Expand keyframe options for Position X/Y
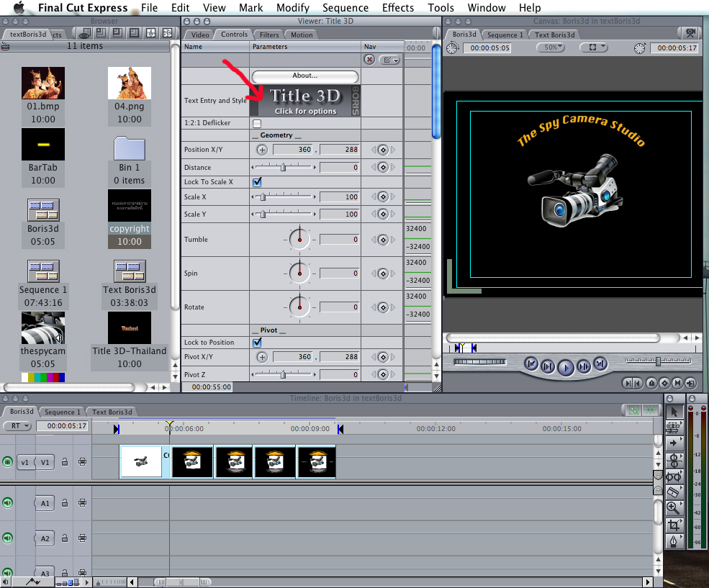The height and width of the screenshot is (588, 709). coord(382,149)
